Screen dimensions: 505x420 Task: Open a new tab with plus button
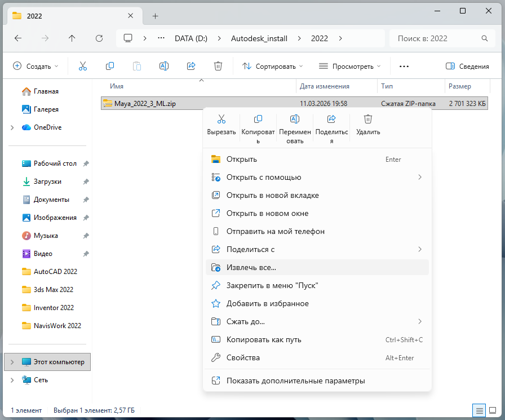155,16
